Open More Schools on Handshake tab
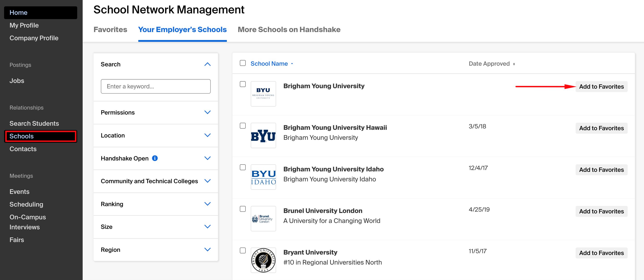This screenshot has width=644, height=280. pos(289,30)
